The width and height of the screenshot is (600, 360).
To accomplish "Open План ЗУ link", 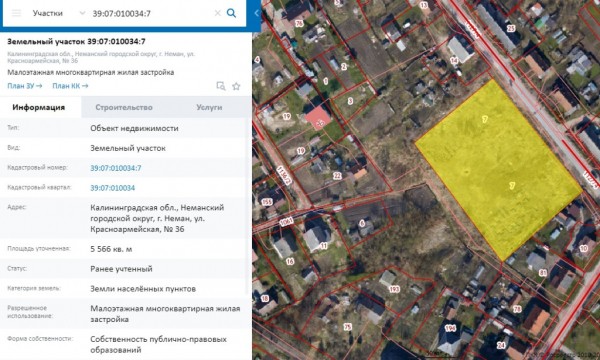I will click(25, 86).
